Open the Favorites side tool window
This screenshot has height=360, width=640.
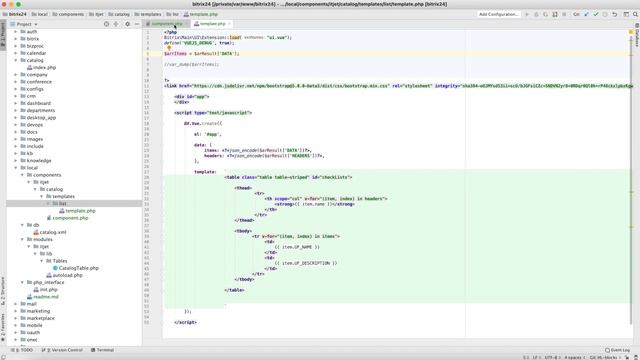click(3, 326)
